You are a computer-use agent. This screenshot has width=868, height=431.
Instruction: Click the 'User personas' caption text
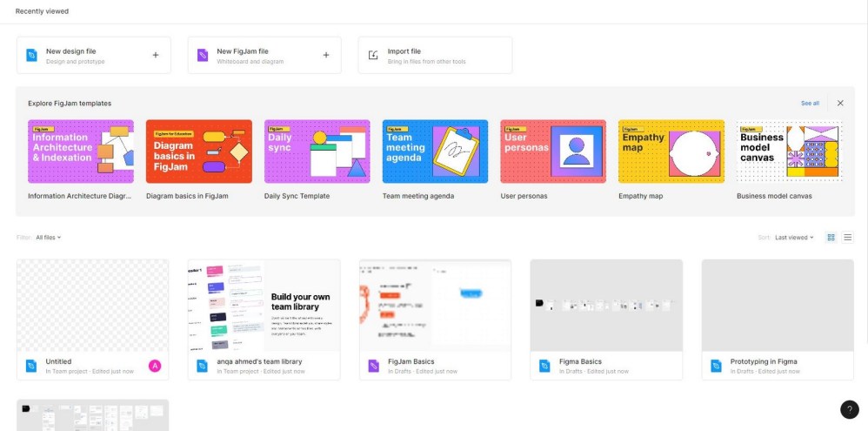[524, 196]
